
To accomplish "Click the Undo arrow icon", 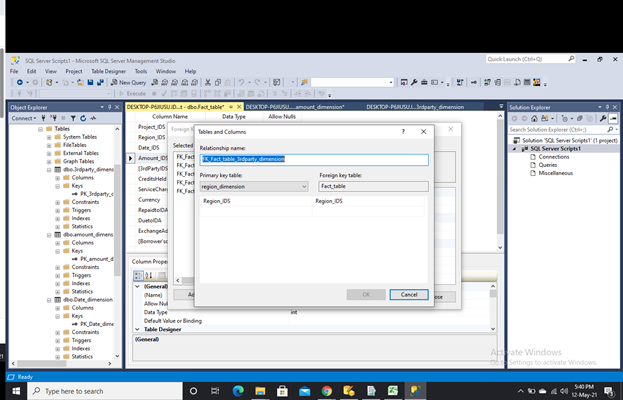I will point(241,82).
